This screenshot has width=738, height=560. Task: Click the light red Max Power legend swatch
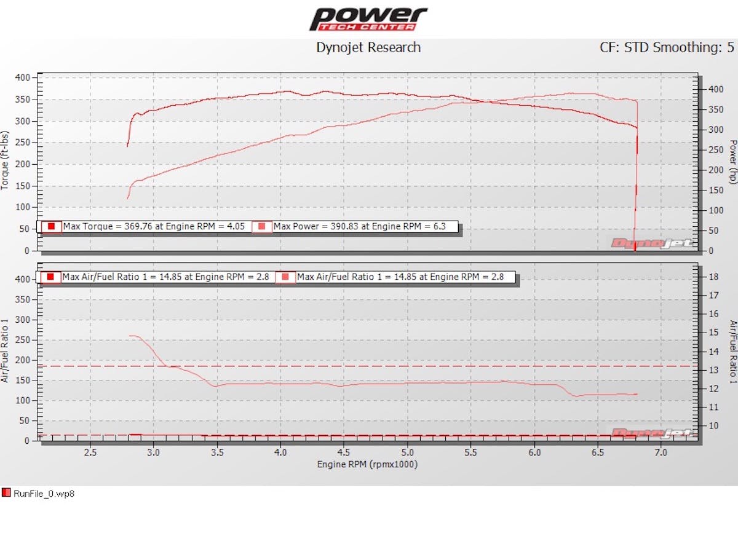[x=261, y=227]
